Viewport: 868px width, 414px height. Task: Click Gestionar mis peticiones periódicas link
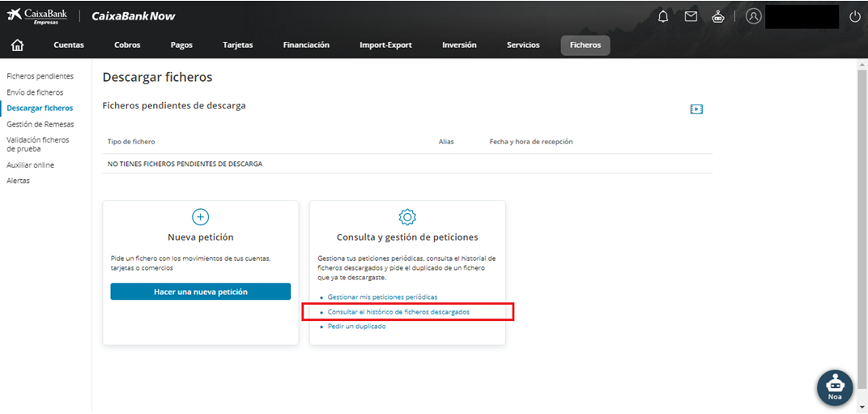pyautogui.click(x=382, y=297)
